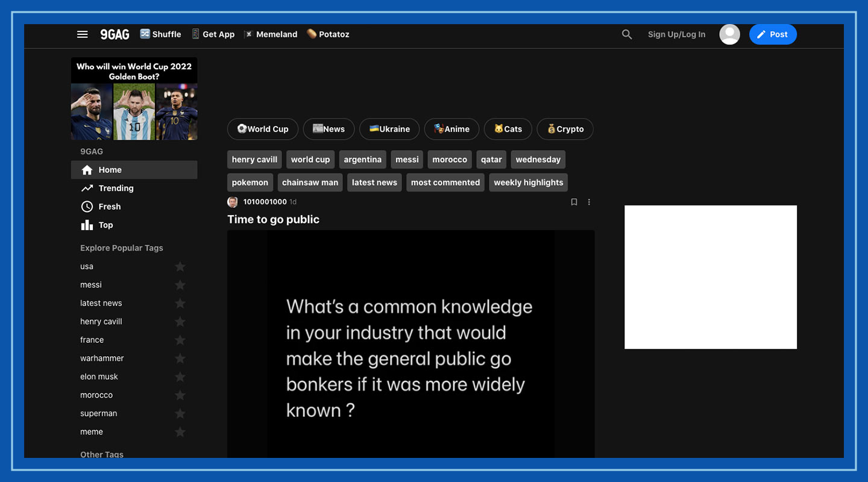Image resolution: width=868 pixels, height=482 pixels.
Task: Select the Home feed icon
Action: (87, 170)
